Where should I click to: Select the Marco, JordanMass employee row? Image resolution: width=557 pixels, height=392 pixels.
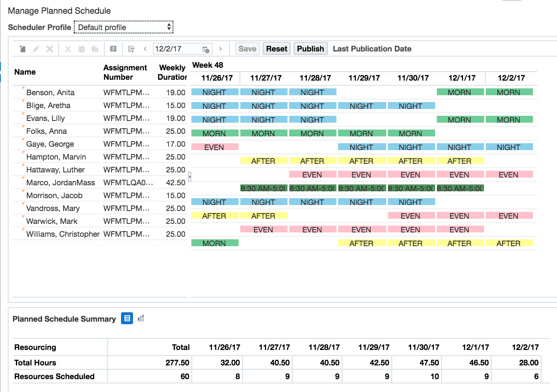coord(61,183)
